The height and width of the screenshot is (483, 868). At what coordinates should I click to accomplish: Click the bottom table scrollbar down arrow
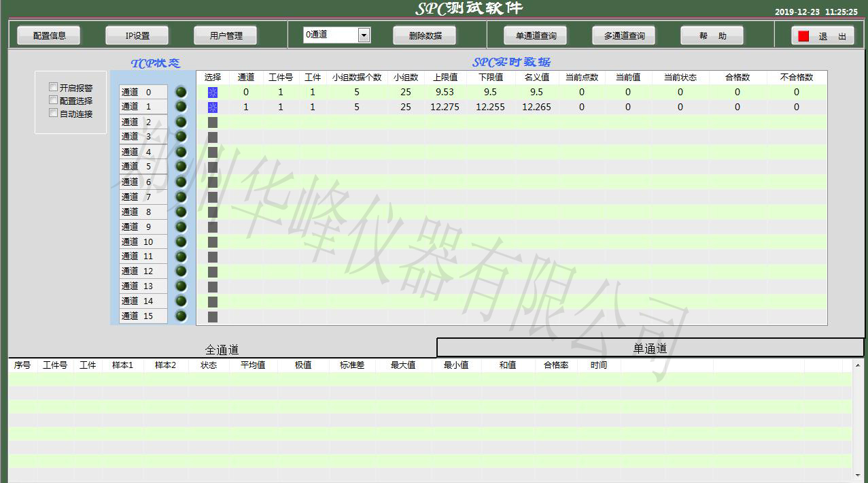[859, 476]
